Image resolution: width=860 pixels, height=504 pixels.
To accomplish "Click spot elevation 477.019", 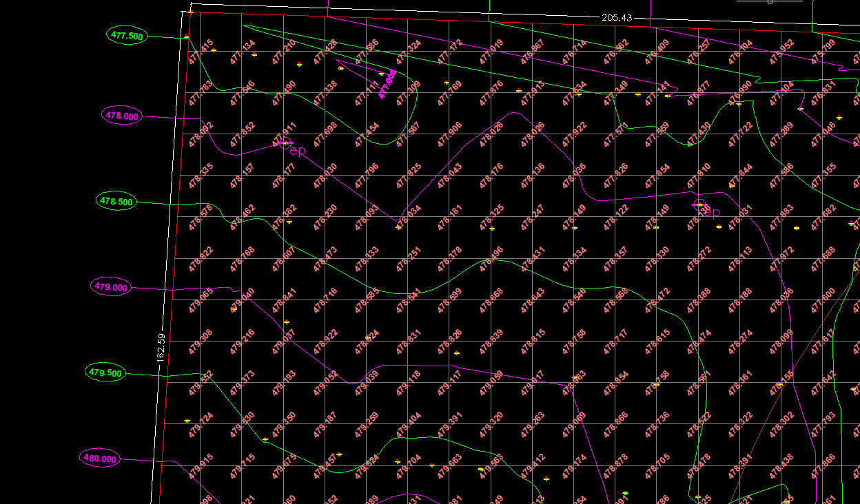I will [x=491, y=52].
